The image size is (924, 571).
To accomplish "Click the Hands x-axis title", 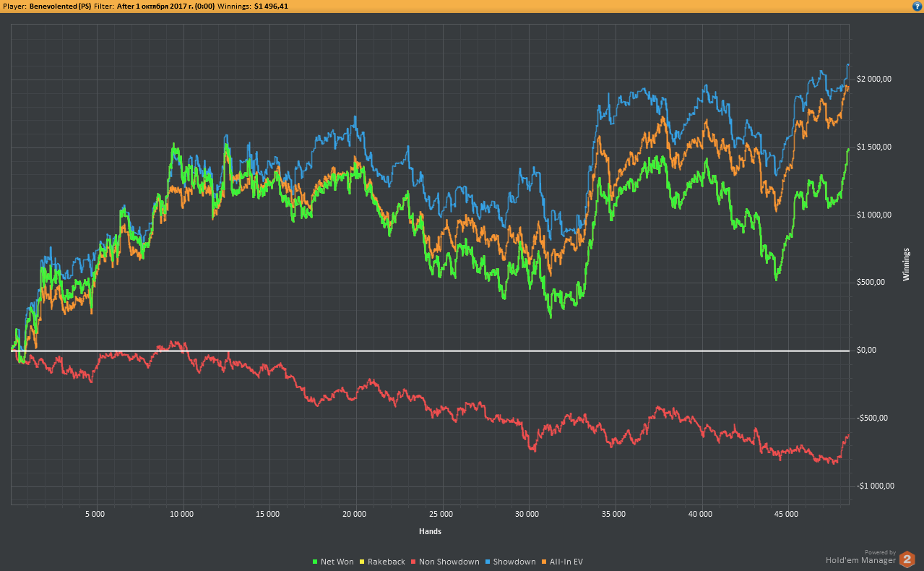I will click(x=430, y=531).
